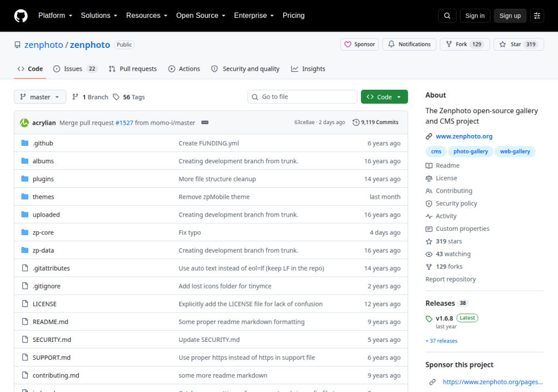Open the + 37 releases link
The height and width of the screenshot is (392, 558).
coord(441,341)
